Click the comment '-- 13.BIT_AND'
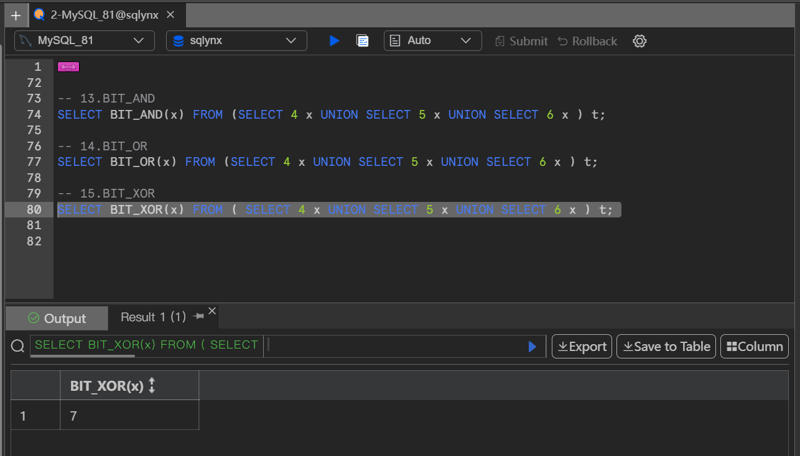The height and width of the screenshot is (456, 800). coord(106,98)
